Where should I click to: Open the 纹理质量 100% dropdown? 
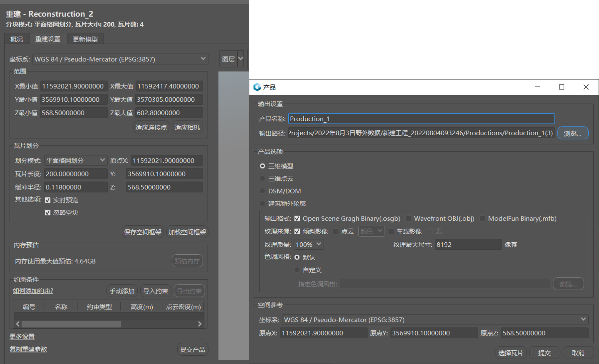pyautogui.click(x=318, y=244)
